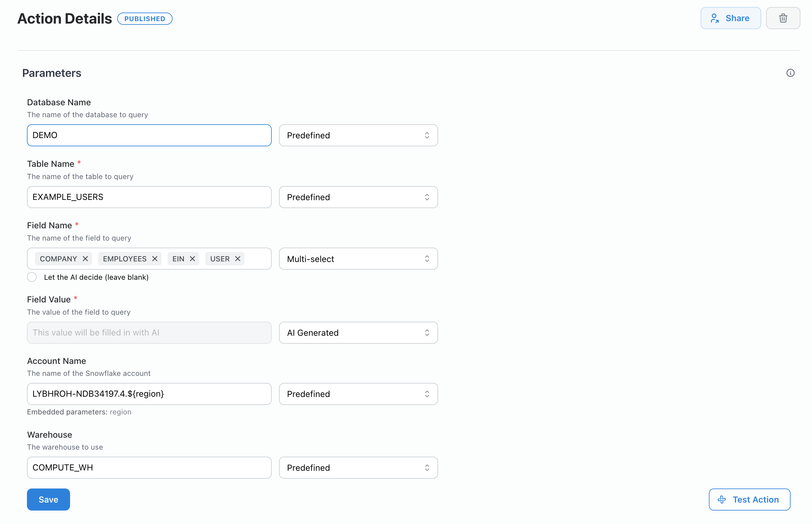Focus the Snowflake account name input
Viewport: 812px width, 524px height.
pos(149,394)
